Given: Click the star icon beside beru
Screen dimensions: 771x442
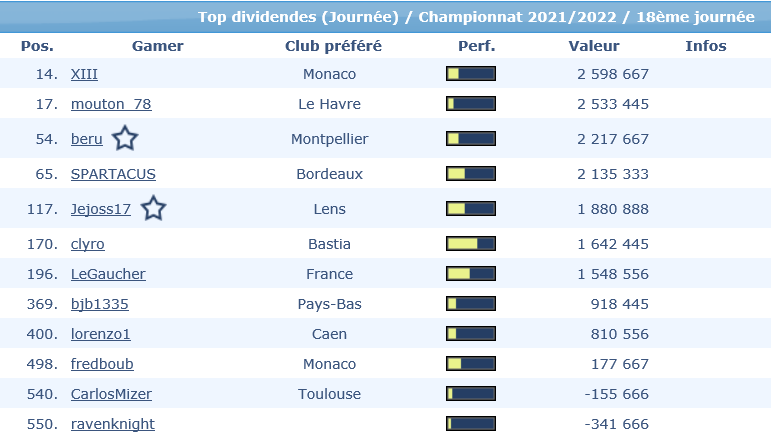Looking at the screenshot, I should 125,138.
